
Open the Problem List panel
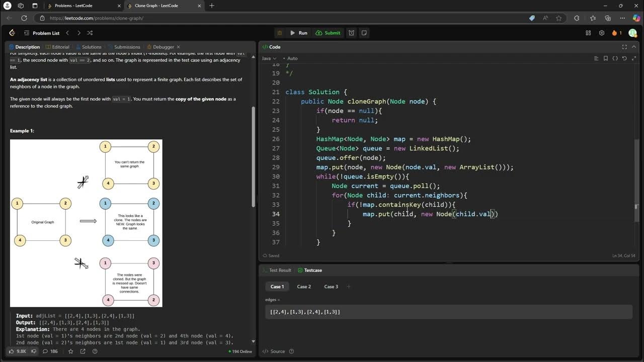click(42, 33)
